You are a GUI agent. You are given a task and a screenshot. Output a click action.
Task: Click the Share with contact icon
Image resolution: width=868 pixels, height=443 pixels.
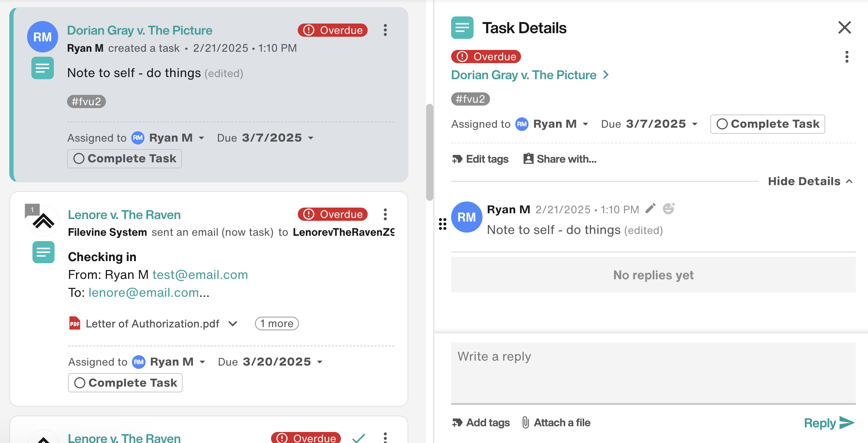point(528,158)
